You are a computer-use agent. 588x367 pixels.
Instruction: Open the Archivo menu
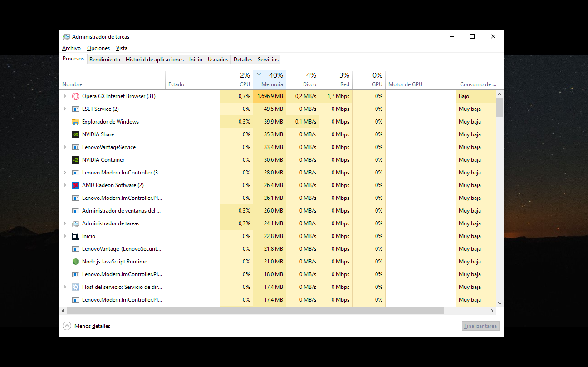[x=71, y=48]
